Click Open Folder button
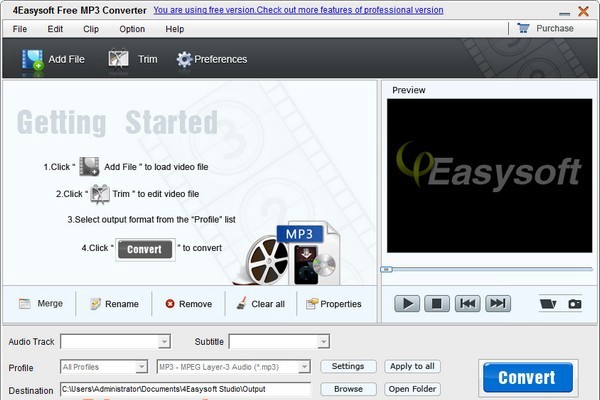This screenshot has width=600, height=400. coord(412,389)
